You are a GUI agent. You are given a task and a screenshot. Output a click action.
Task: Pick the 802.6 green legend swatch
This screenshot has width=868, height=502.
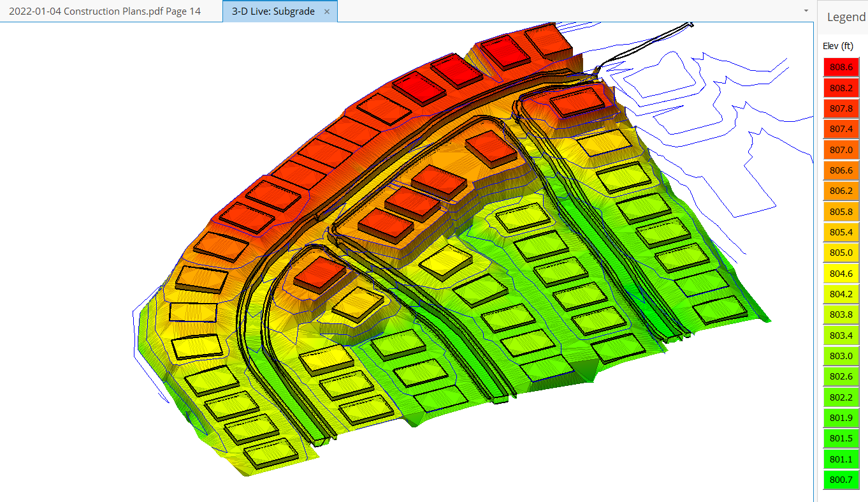pos(841,376)
